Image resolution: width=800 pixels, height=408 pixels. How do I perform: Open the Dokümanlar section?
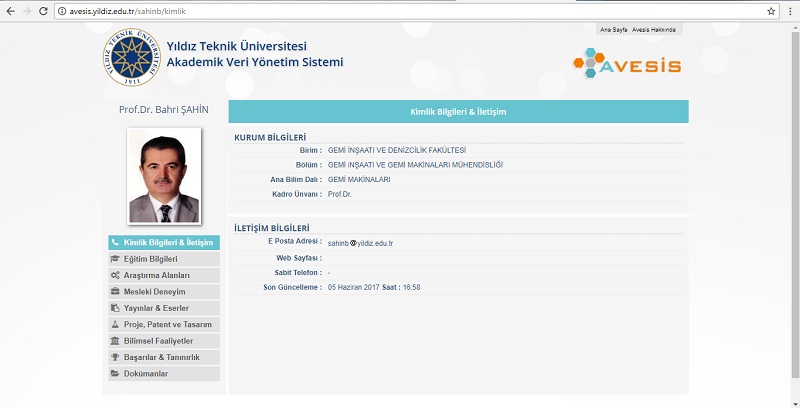tap(163, 374)
